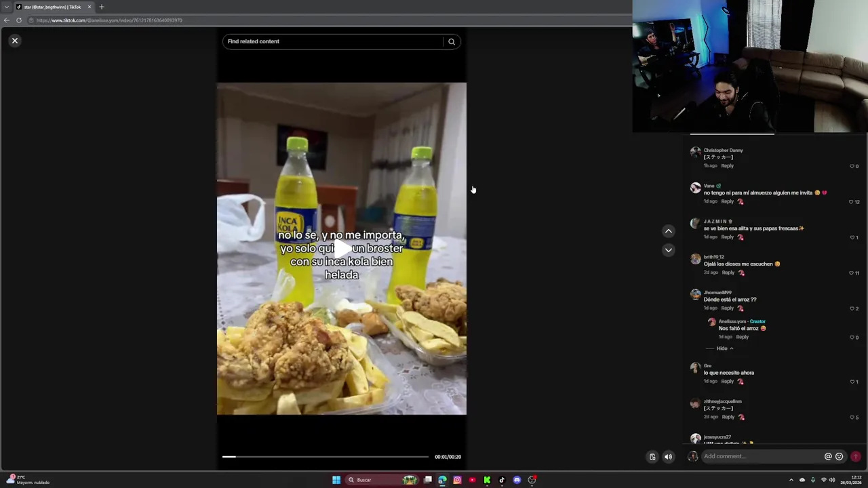Image resolution: width=868 pixels, height=488 pixels.
Task: Reply to Gre's comment
Action: pyautogui.click(x=727, y=381)
